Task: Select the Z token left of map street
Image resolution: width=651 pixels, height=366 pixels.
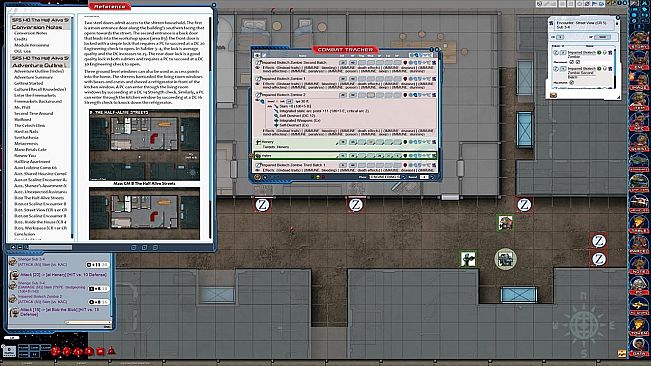Action: [x=262, y=205]
